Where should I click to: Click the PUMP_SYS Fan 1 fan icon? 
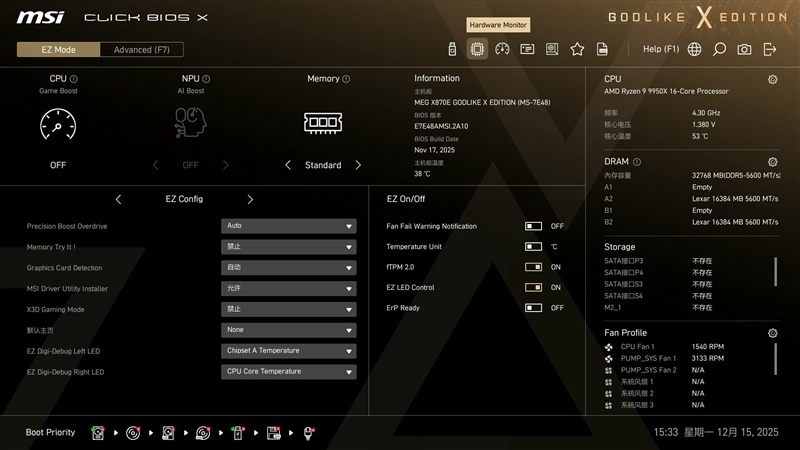tap(608, 359)
